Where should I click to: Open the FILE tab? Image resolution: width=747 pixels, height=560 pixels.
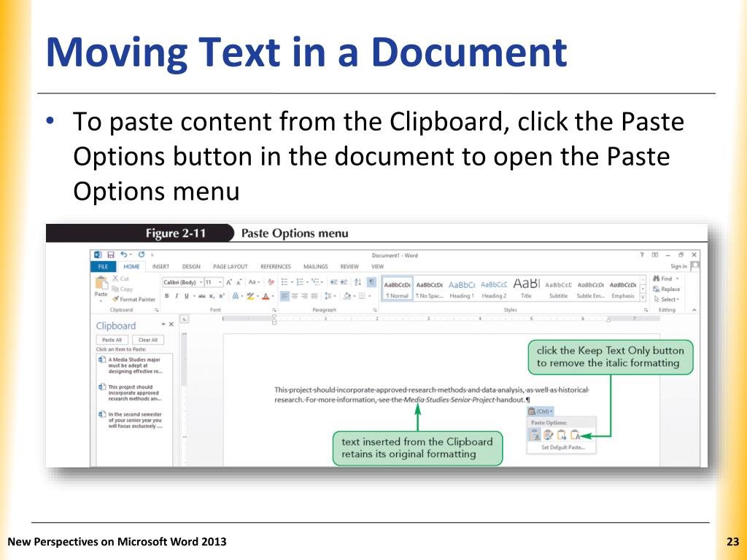(x=103, y=267)
